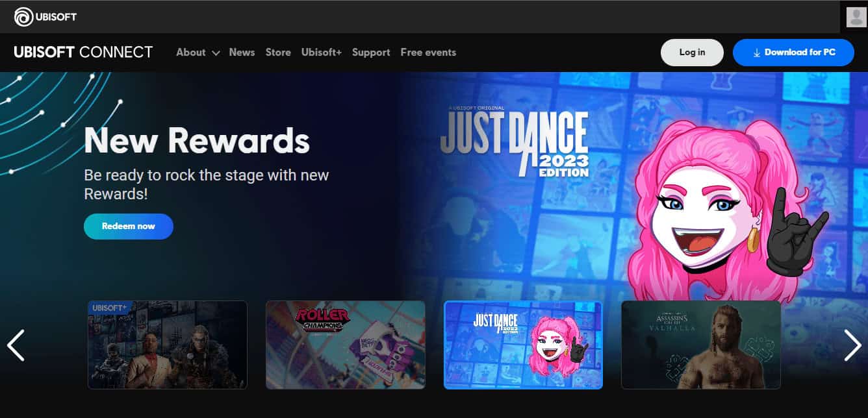Select the Assassin's Creed Valhalla thumbnail
Image resolution: width=868 pixels, height=418 pixels.
tap(701, 345)
